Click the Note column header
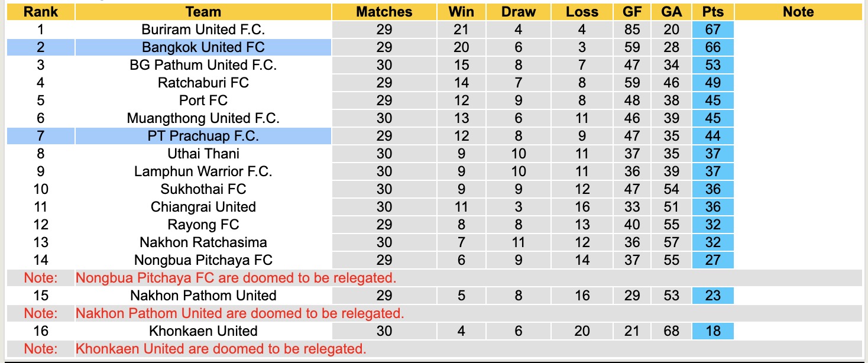The image size is (868, 363). click(x=798, y=12)
